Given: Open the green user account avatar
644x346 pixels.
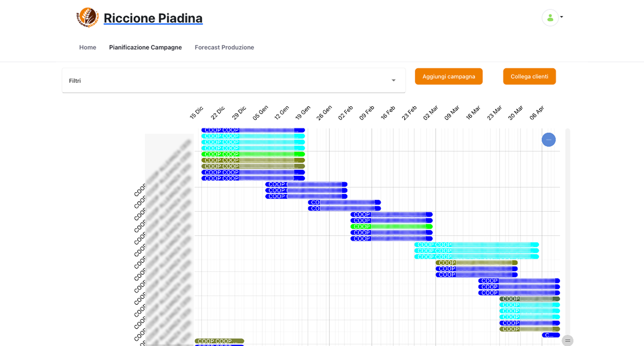Looking at the screenshot, I should pos(550,18).
